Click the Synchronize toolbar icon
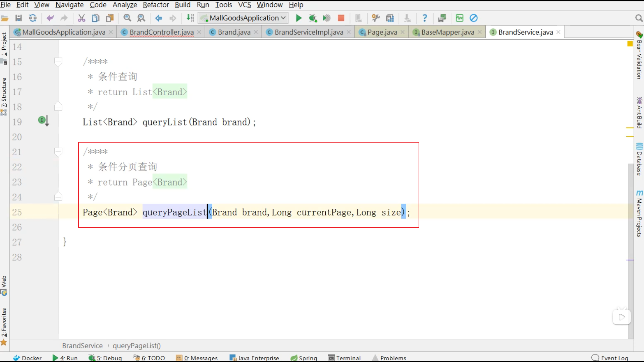The image size is (644, 362). [33, 18]
